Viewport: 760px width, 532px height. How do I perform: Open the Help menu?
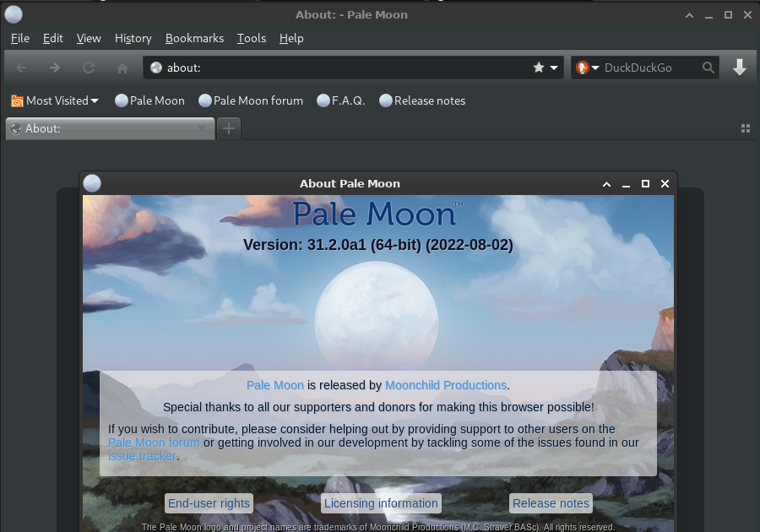(291, 38)
